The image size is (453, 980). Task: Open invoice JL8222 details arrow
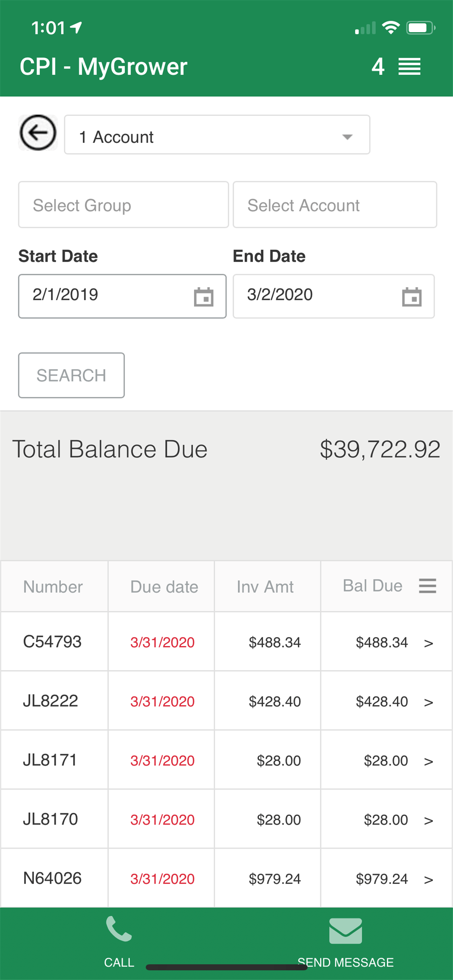(428, 702)
